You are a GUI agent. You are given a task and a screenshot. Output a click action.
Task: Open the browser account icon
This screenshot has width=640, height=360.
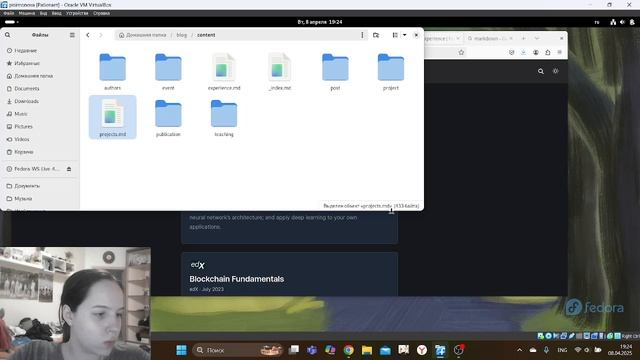pyautogui.click(x=536, y=52)
